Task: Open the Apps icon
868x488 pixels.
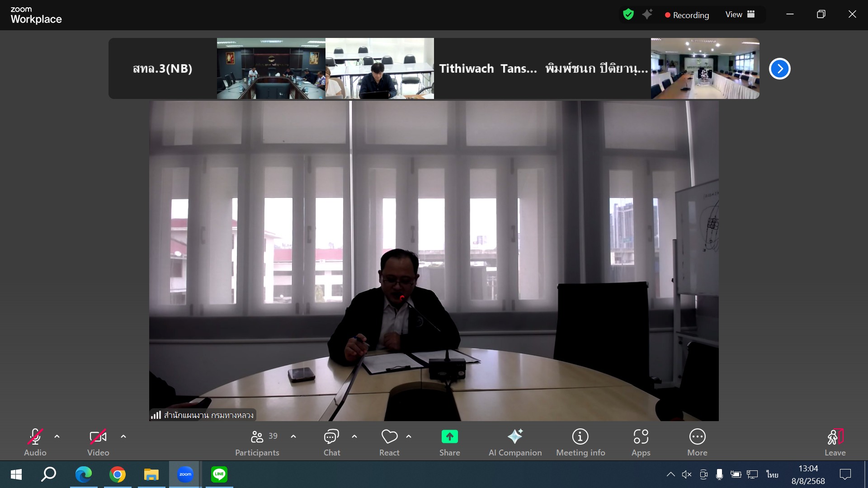Action: 641,437
